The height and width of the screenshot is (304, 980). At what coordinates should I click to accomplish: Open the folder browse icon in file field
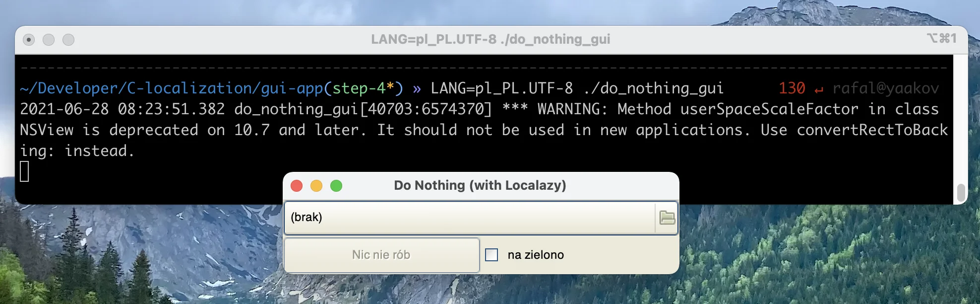(x=667, y=218)
